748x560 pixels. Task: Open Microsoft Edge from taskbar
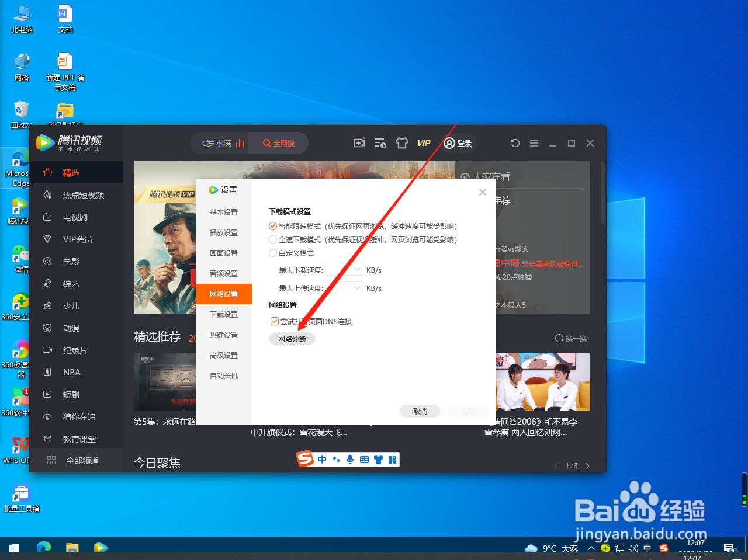click(x=44, y=548)
